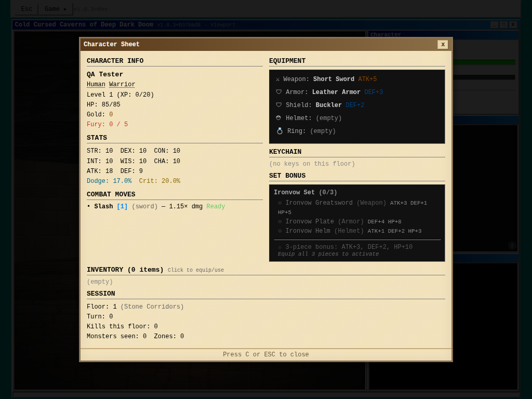Click the circle marker beside Ironvow Helm

pos(280,231)
